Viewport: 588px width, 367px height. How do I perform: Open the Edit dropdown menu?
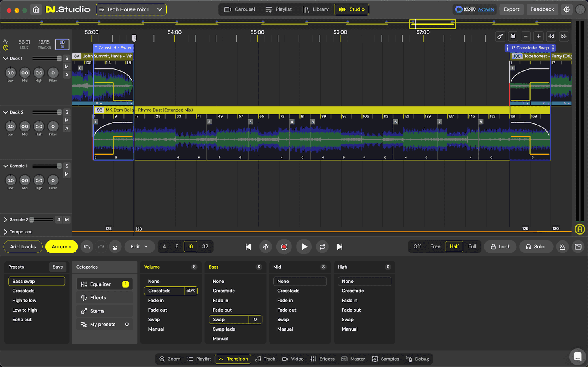click(x=139, y=247)
